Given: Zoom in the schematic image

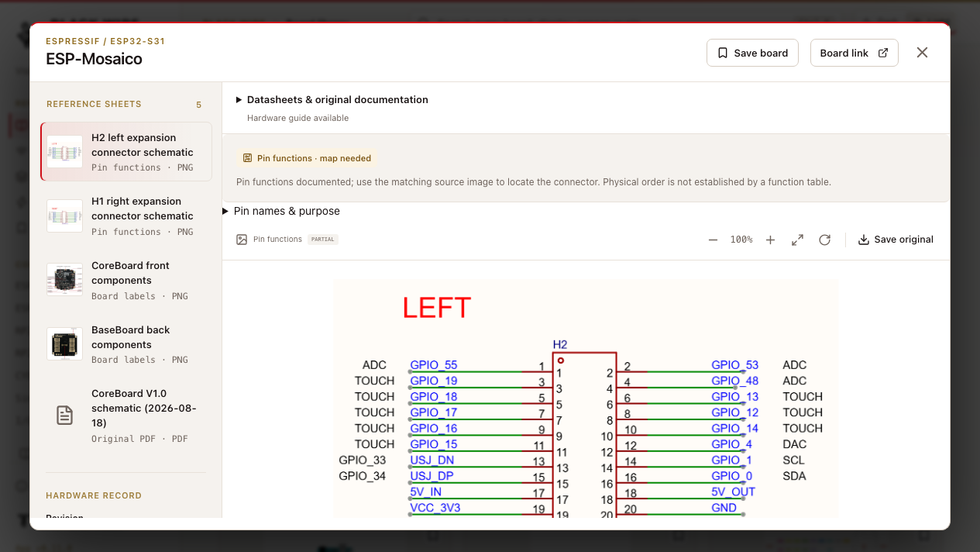Looking at the screenshot, I should pos(770,240).
